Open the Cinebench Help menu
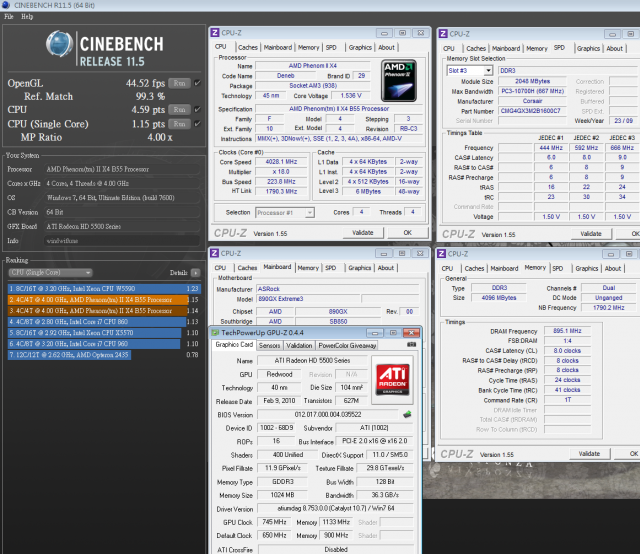 [27, 17]
